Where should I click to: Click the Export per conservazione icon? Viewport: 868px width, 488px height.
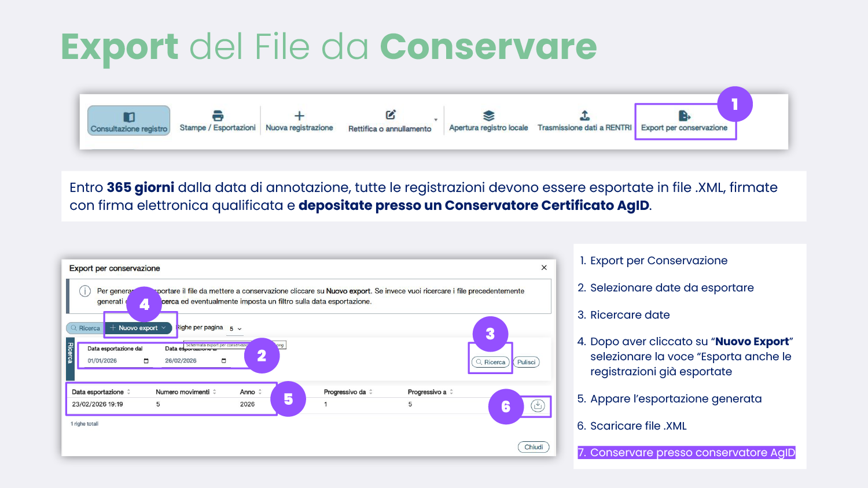(684, 116)
